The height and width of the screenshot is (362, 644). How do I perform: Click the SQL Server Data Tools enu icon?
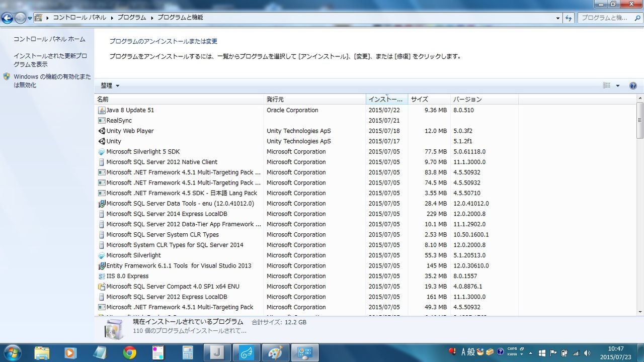tap(102, 204)
